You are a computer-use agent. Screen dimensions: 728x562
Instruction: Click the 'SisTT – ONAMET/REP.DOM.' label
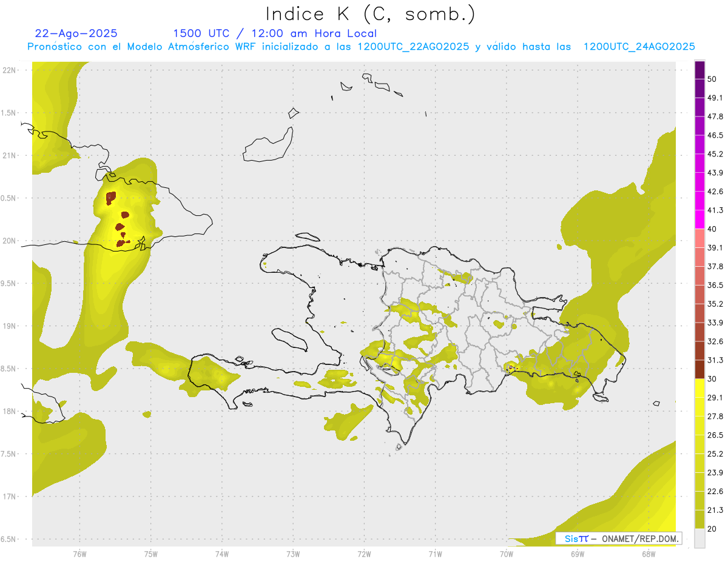(619, 538)
